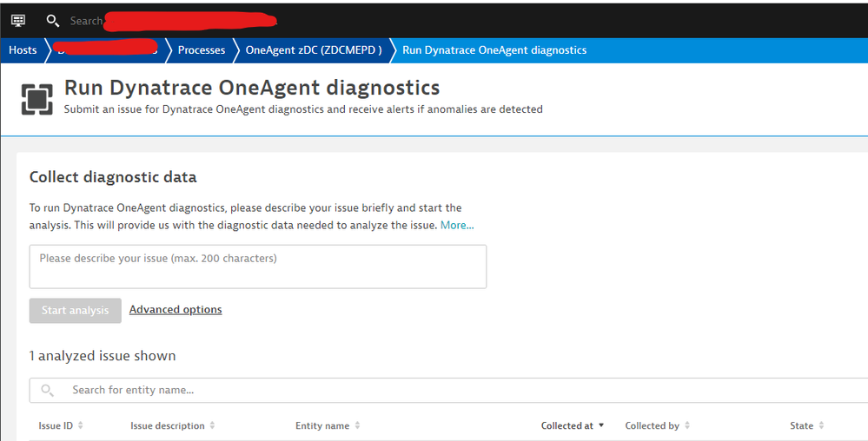Click the Collect diagnostic data heading
The image size is (868, 441).
tap(113, 177)
